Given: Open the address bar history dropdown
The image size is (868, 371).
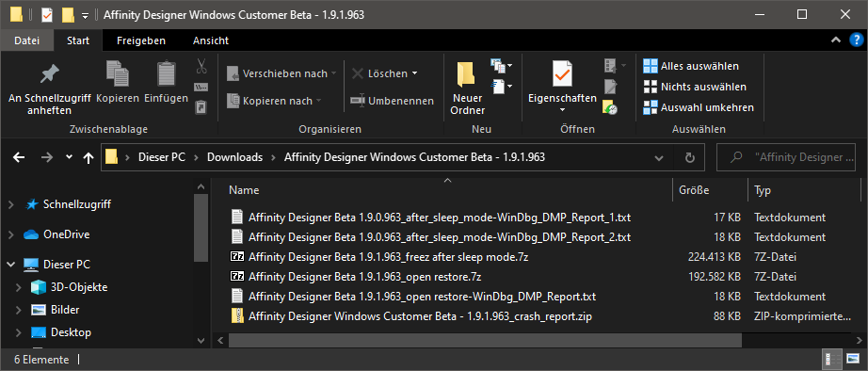Looking at the screenshot, I should (659, 158).
